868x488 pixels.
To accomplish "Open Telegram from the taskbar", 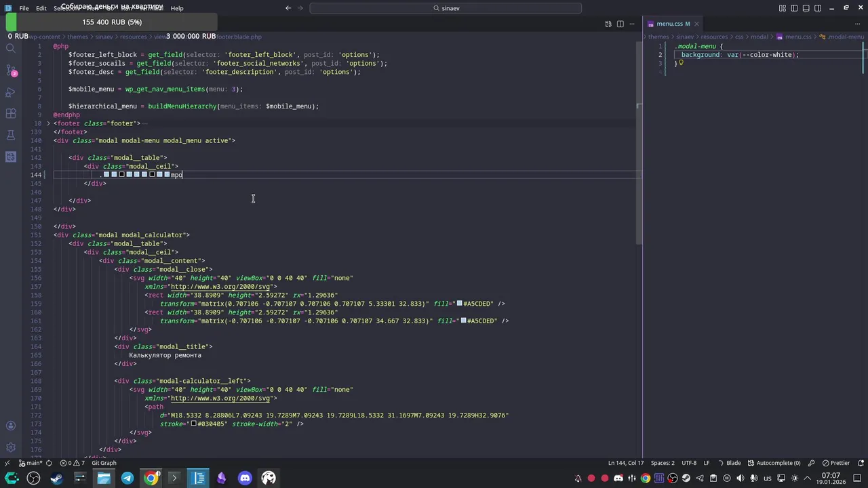I will coord(127,478).
